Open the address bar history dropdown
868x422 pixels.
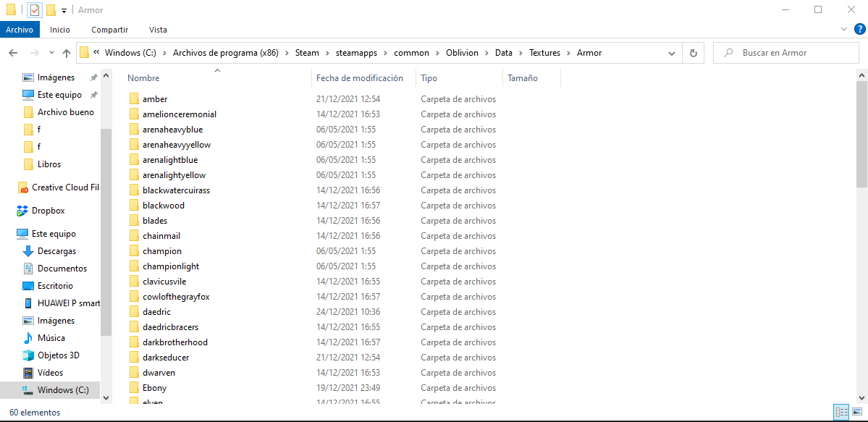(672, 53)
